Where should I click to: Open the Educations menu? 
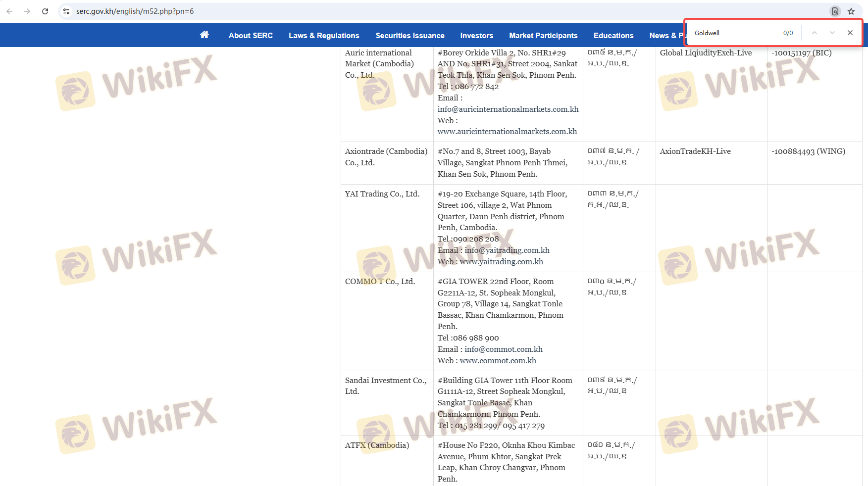point(613,36)
